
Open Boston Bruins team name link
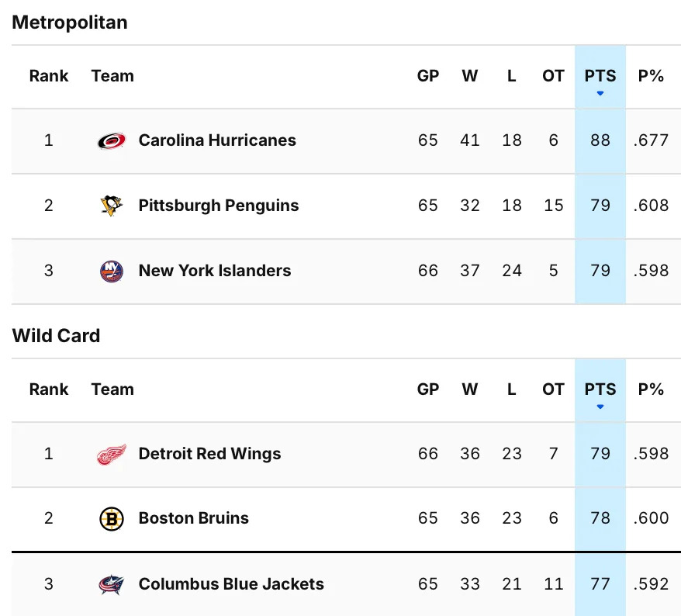pos(194,518)
